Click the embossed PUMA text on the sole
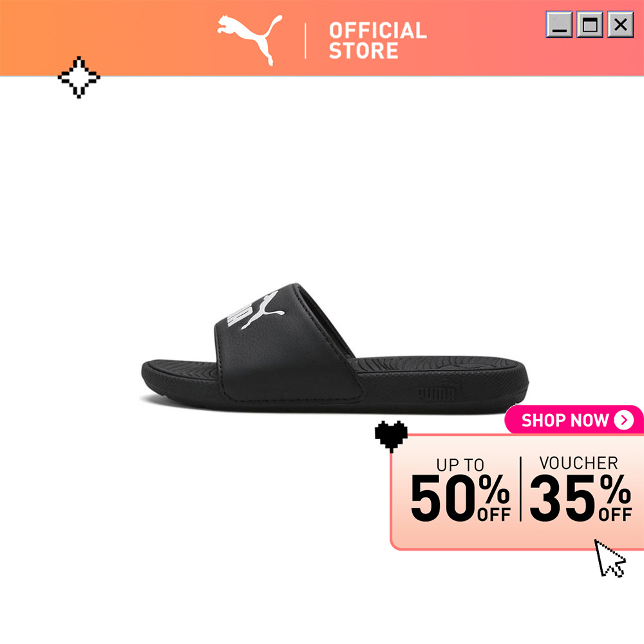Screen dimensions: 644x644 (436, 394)
